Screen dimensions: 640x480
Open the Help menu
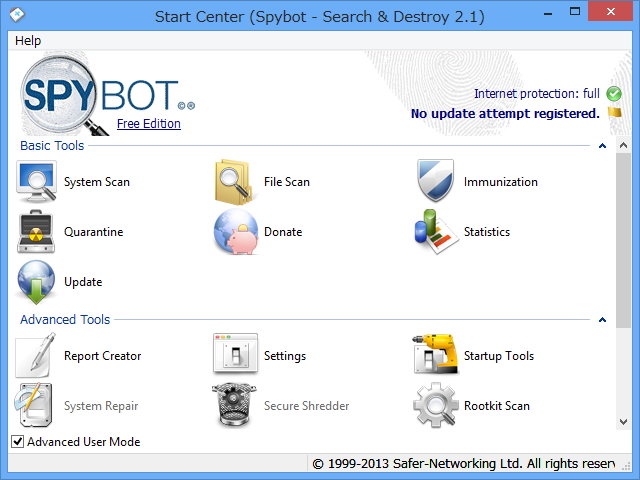tap(28, 41)
